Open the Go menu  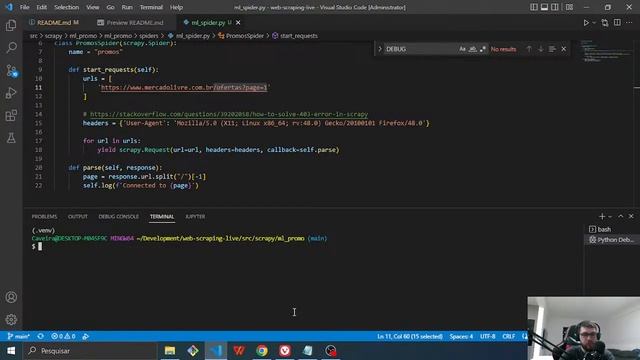[x=111, y=7]
